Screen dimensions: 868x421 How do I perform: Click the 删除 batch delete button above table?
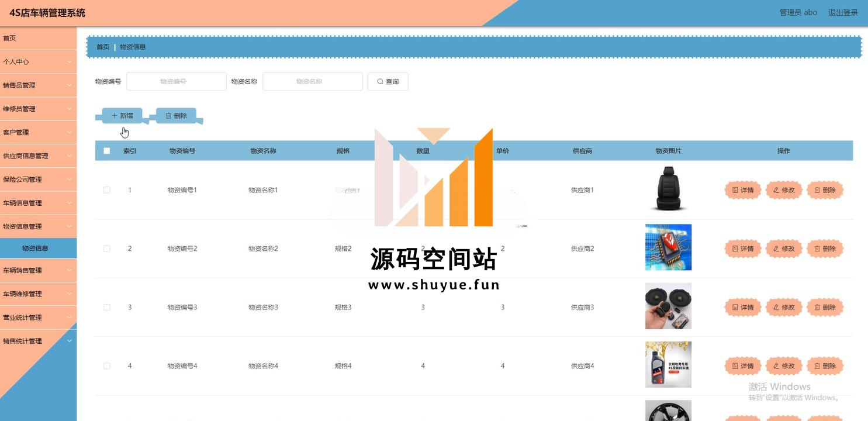pyautogui.click(x=176, y=116)
